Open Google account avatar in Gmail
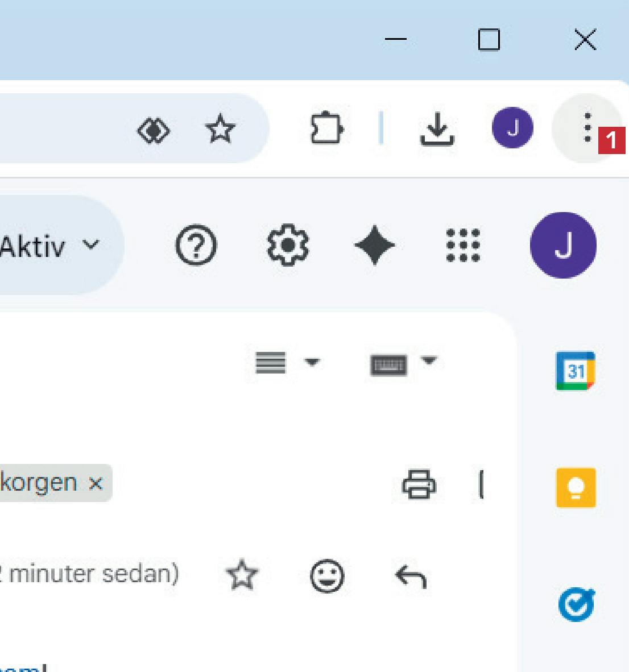The height and width of the screenshot is (672, 629). pyautogui.click(x=562, y=246)
